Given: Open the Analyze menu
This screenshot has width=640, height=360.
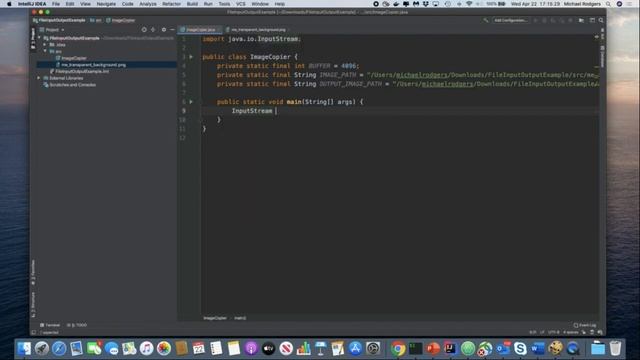Looking at the screenshot, I should [x=148, y=4].
